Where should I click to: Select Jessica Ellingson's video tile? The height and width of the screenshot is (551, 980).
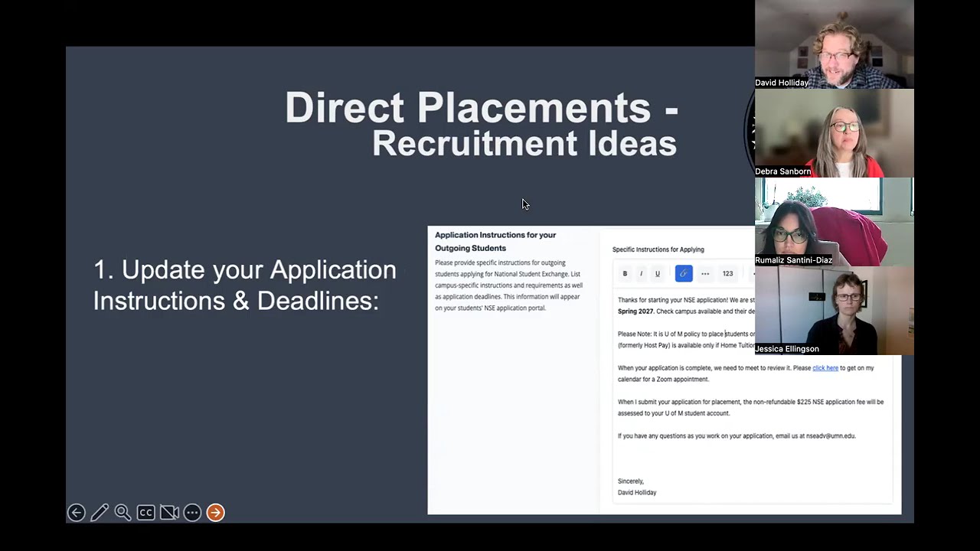(x=834, y=311)
